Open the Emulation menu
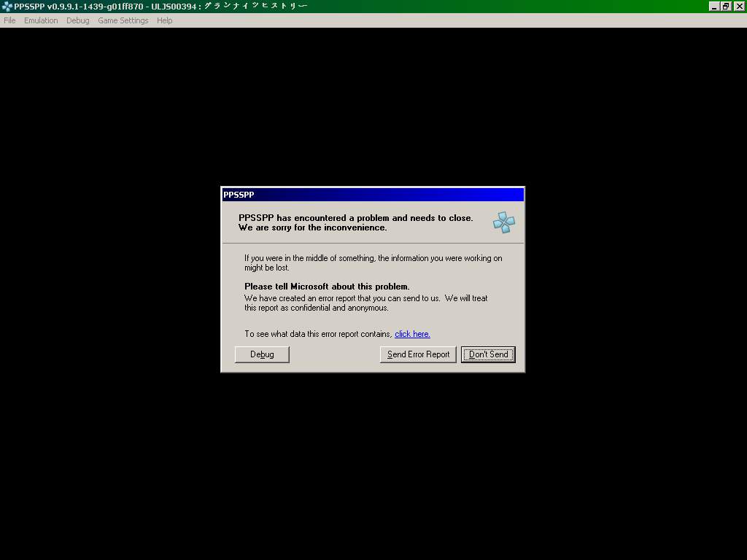 (x=41, y=20)
